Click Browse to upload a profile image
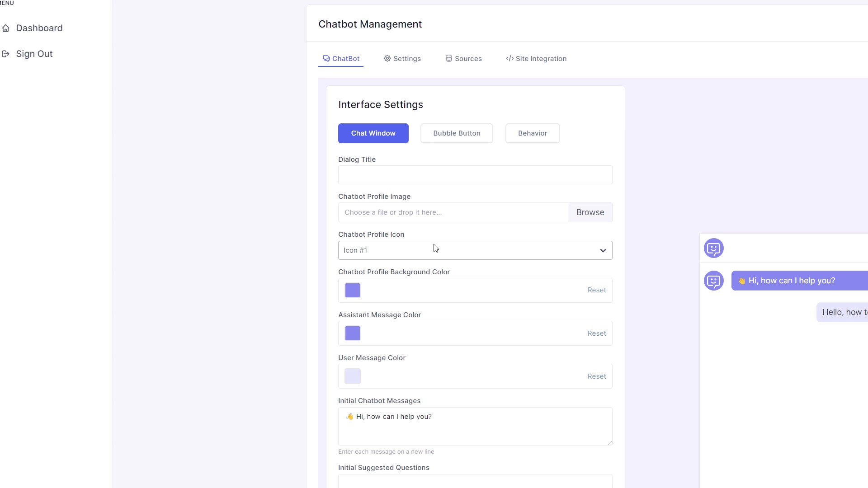The height and width of the screenshot is (488, 868). point(590,212)
